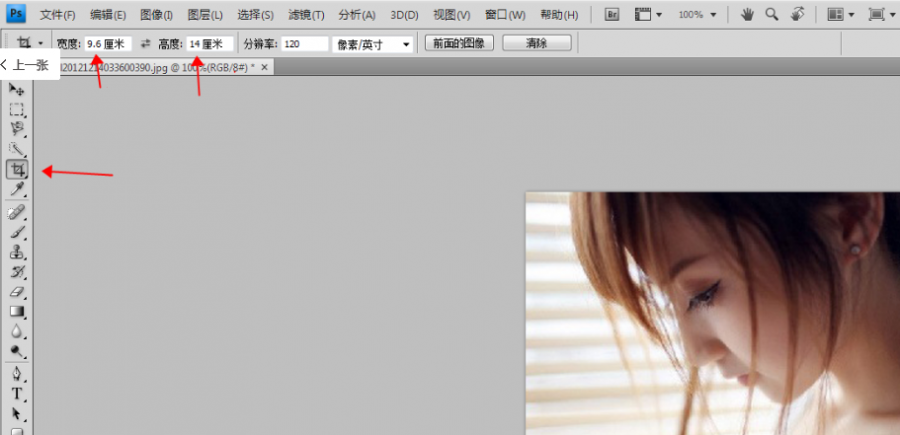Open the 文件(F) menu
The image size is (900, 435).
tap(58, 15)
